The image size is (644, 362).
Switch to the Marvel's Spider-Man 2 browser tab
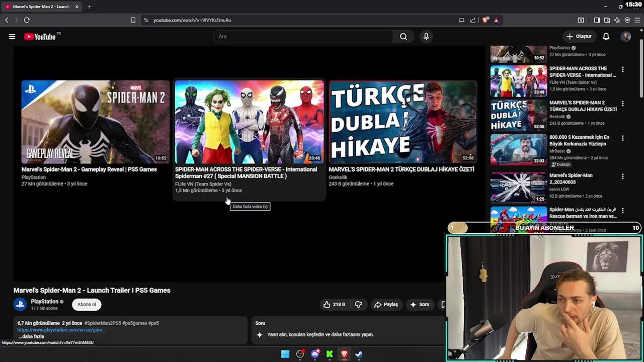click(41, 7)
